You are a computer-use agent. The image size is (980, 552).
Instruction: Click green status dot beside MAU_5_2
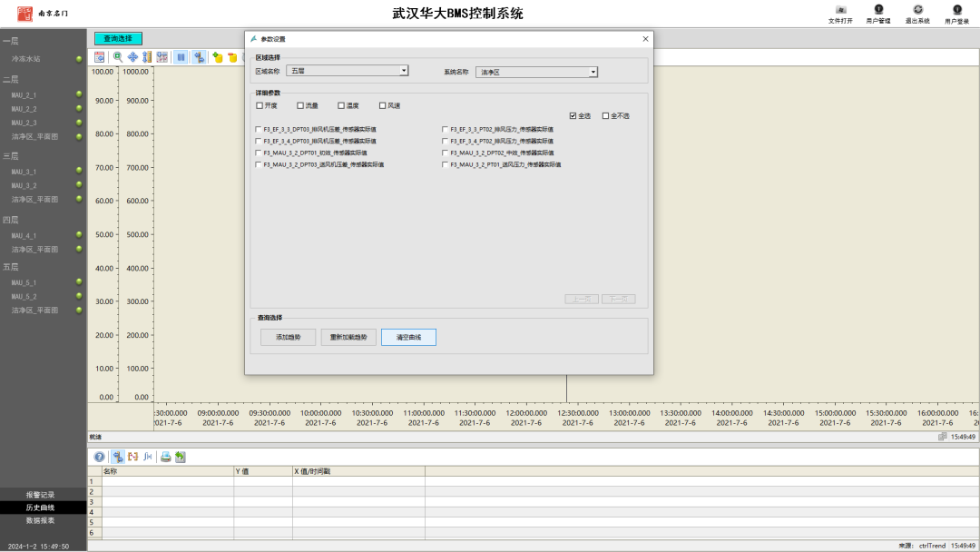tap(79, 296)
